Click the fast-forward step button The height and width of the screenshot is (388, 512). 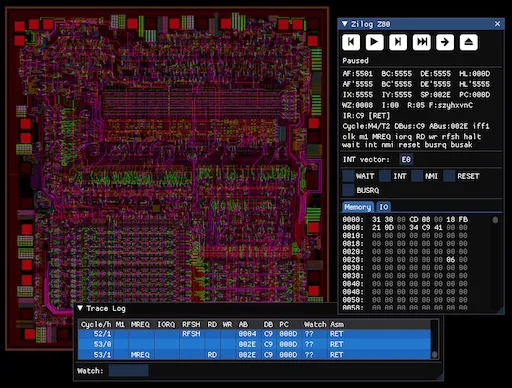(x=422, y=42)
